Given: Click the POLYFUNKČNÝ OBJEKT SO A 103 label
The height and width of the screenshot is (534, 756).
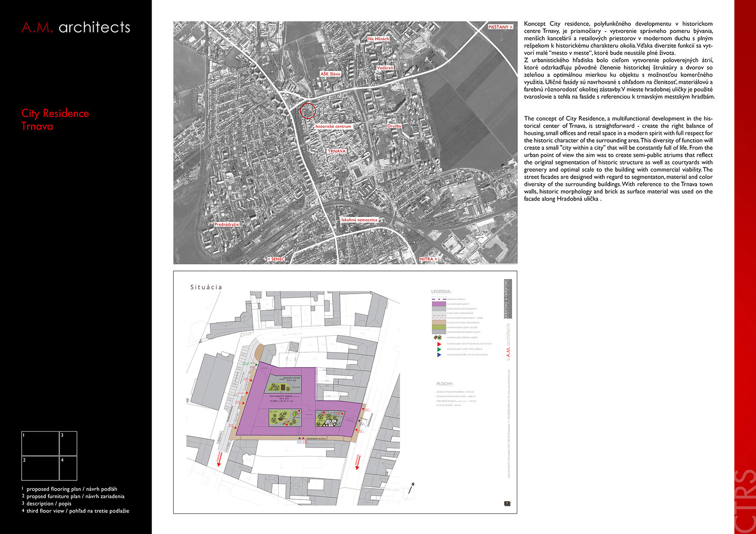Looking at the screenshot, I should pyautogui.click(x=282, y=398).
